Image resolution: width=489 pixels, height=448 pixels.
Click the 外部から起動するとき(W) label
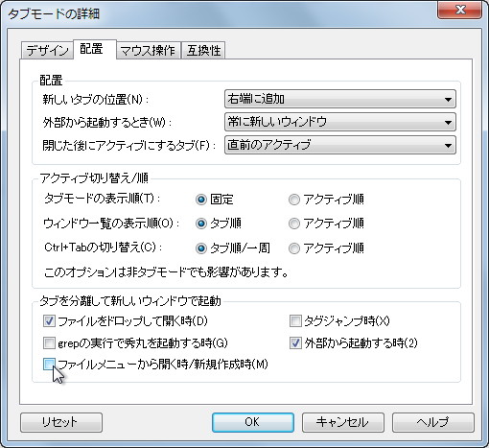click(x=107, y=122)
